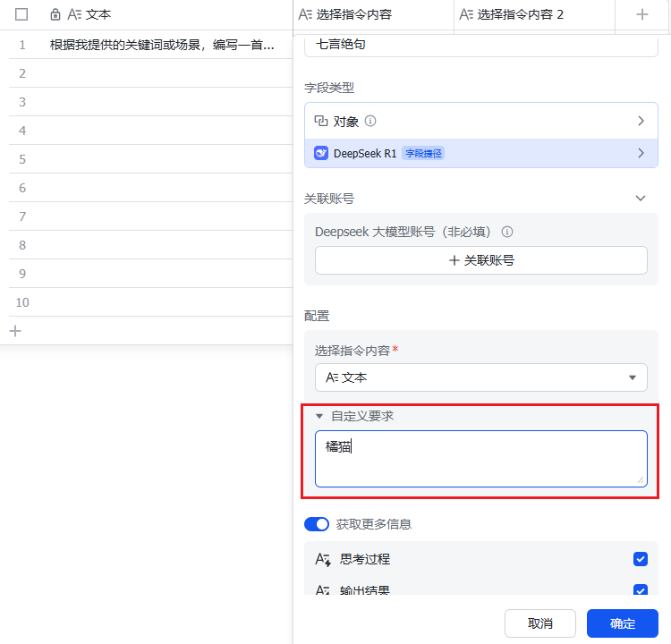671x644 pixels.
Task: Open the 选择指令内容 dropdown showing 文本
Action: tap(481, 377)
